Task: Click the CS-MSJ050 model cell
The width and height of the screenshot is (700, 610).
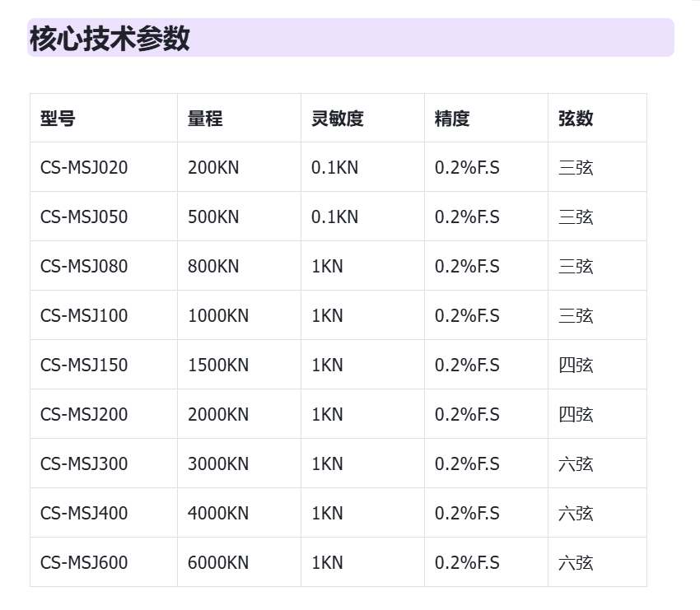Action: coord(84,217)
